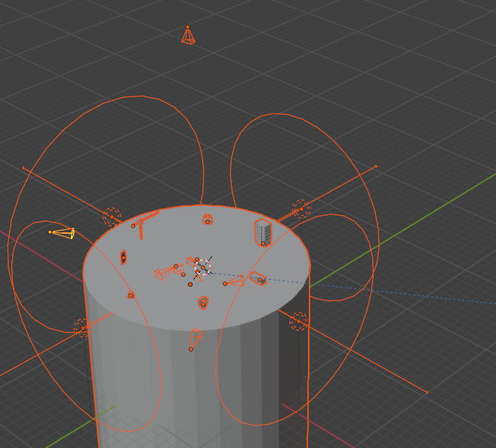This screenshot has height=448, width=496.
Task: Select the dark narrow object on the disc's left side
Action: tap(123, 257)
